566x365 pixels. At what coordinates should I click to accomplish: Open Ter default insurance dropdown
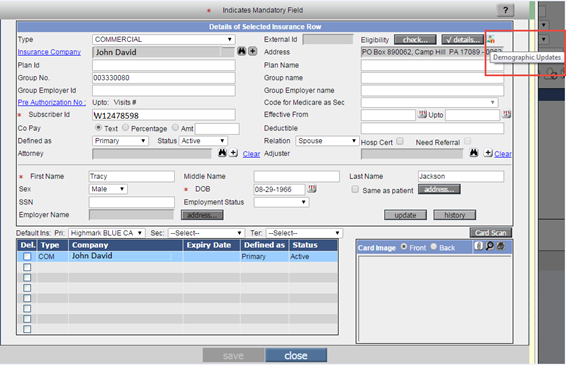point(304,233)
